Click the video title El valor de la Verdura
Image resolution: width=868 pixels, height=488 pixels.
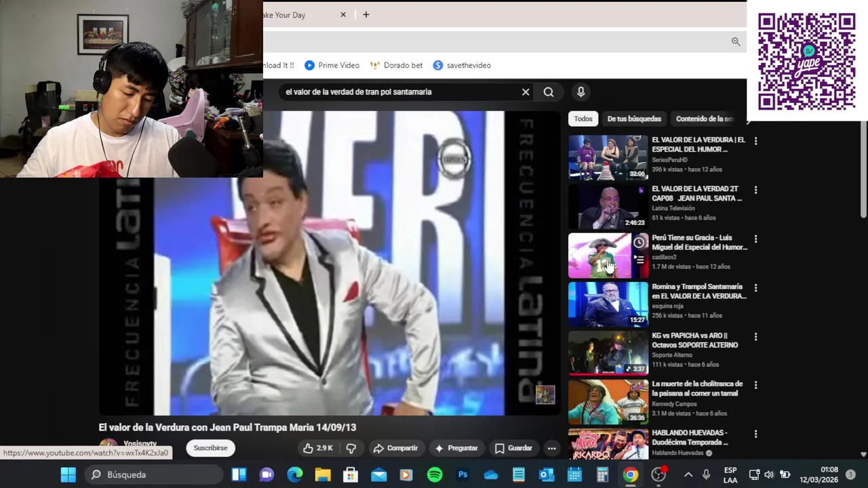(227, 428)
